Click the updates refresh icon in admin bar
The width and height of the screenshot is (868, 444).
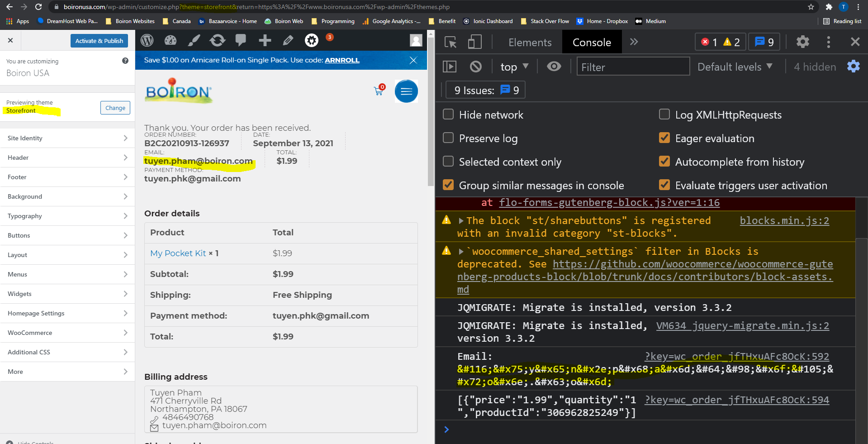tap(218, 41)
